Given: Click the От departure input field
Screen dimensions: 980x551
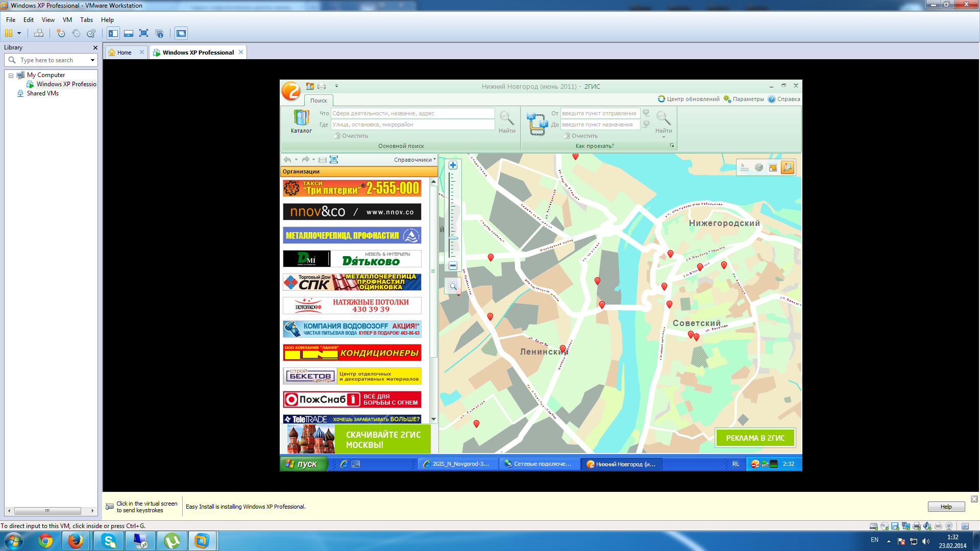Looking at the screenshot, I should point(600,113).
